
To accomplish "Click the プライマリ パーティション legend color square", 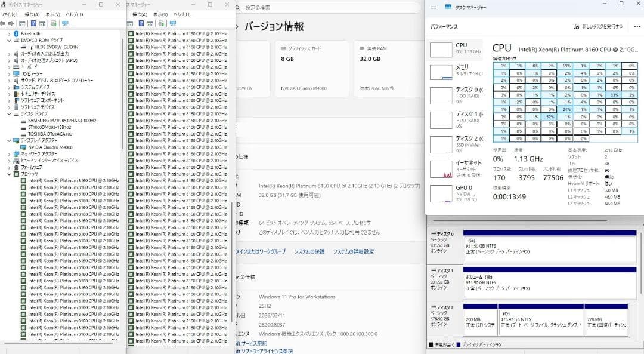I will pos(459,344).
